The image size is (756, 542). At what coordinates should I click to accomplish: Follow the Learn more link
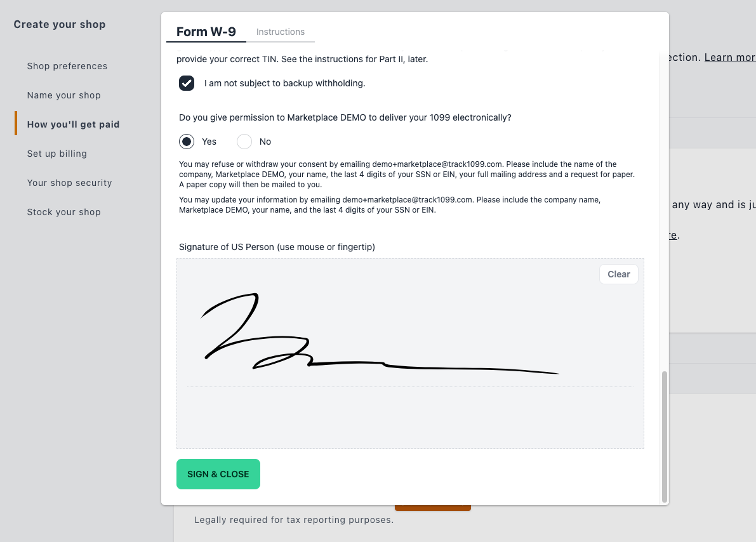pos(730,57)
